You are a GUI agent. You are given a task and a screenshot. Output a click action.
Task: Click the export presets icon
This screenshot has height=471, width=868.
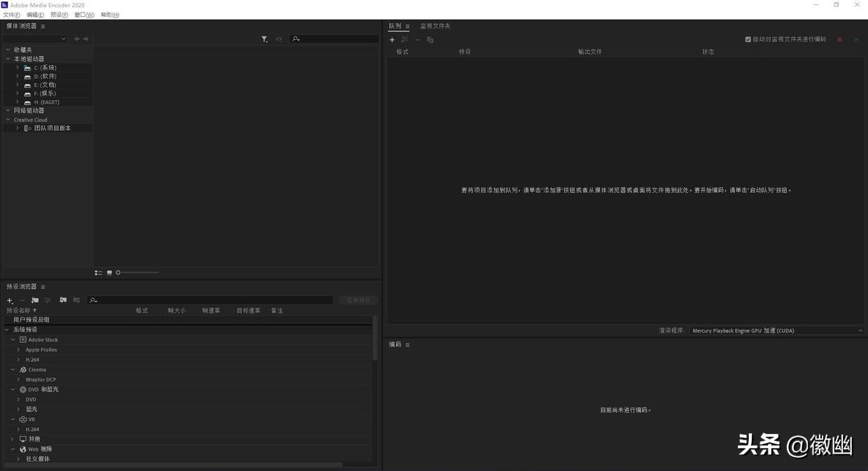[x=76, y=300]
